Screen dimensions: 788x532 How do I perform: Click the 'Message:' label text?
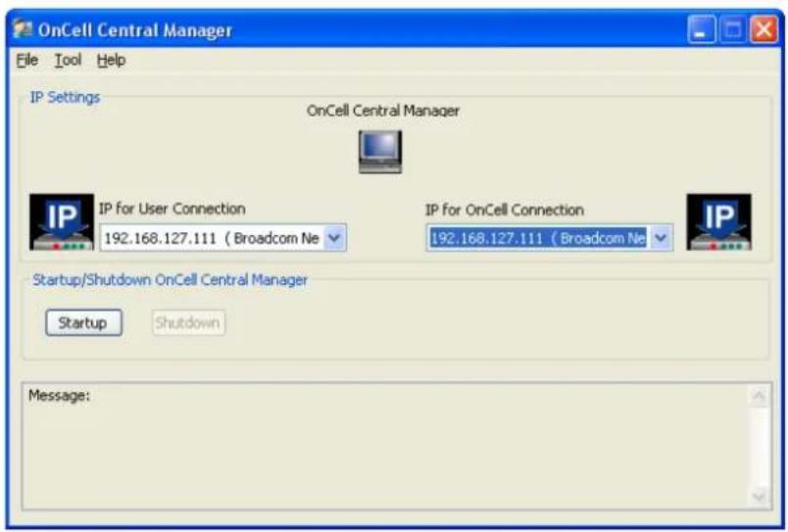pyautogui.click(x=60, y=396)
